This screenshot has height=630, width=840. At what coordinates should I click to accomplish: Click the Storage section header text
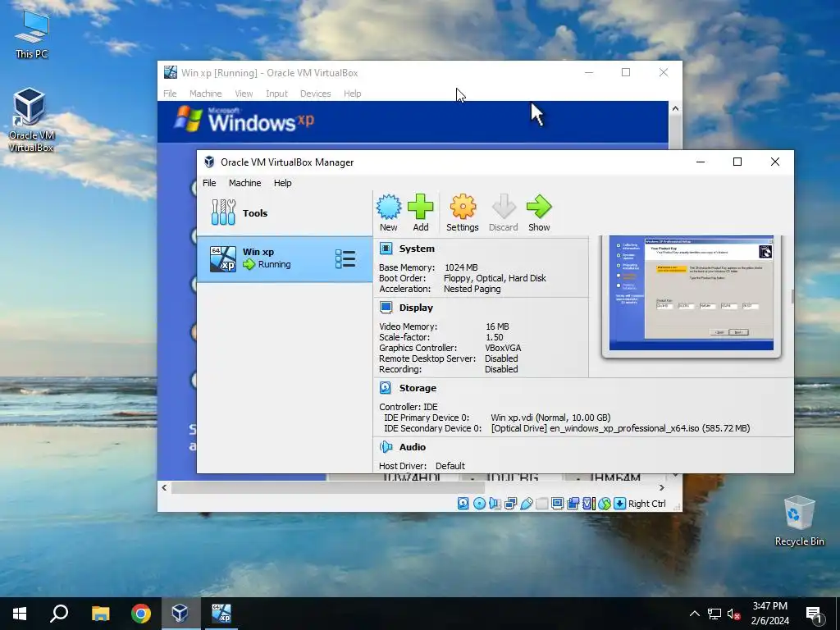(418, 387)
